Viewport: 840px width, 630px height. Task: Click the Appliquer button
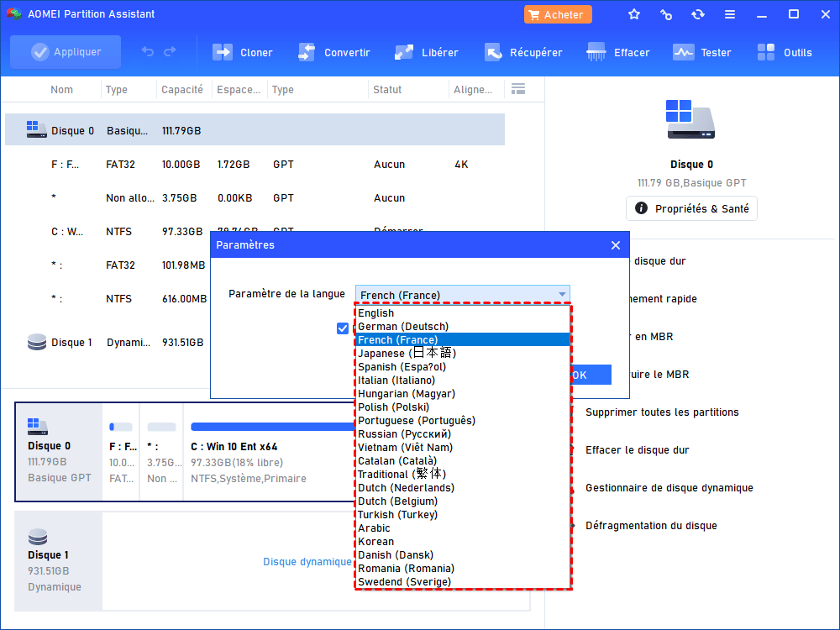[66, 52]
